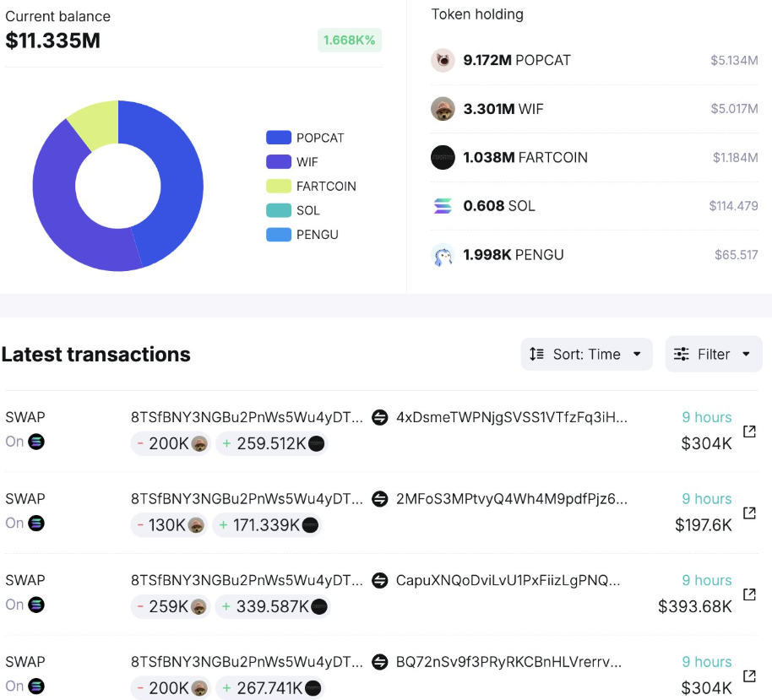Click the 1.668K% balance change badge
Viewport: 772px width, 700px height.
tap(350, 41)
